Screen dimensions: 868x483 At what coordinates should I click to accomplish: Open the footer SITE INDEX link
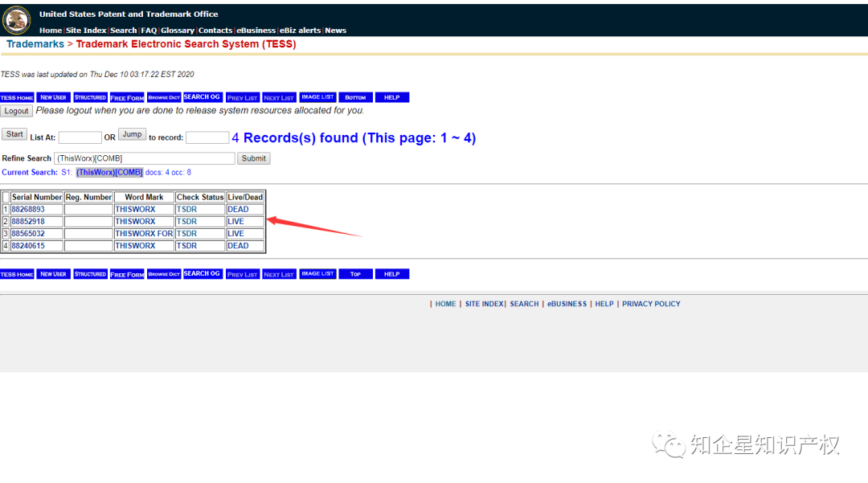[x=485, y=304]
